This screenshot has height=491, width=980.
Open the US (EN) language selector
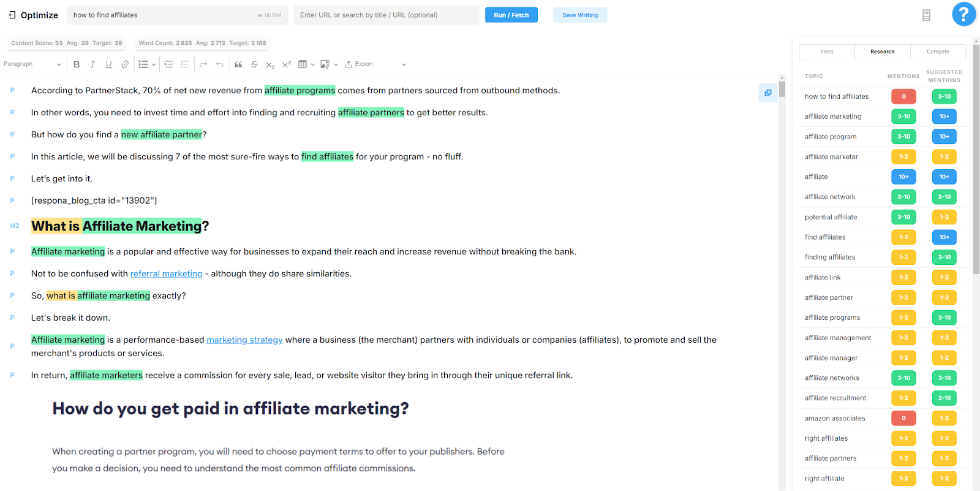(269, 15)
